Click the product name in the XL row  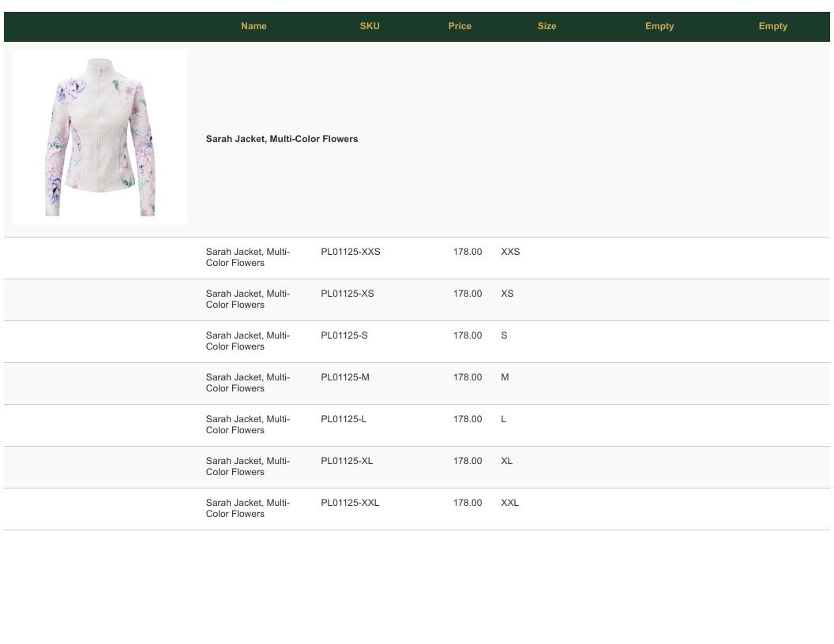[x=248, y=466]
